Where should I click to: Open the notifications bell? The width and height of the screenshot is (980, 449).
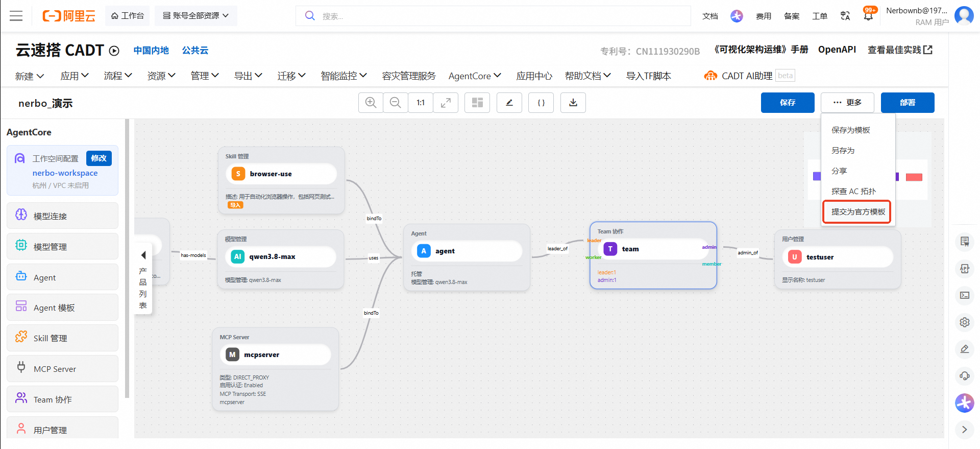[868, 16]
